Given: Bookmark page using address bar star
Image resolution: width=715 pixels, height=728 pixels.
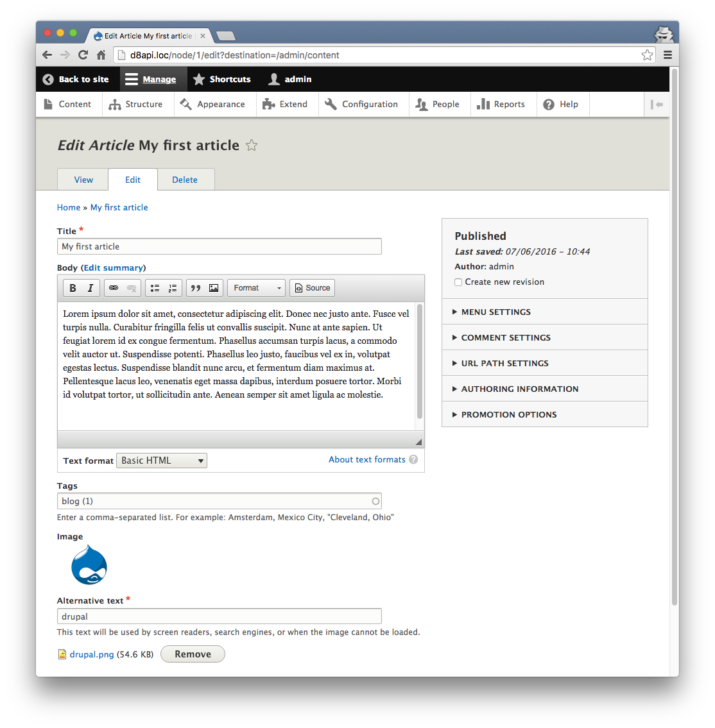Looking at the screenshot, I should click(x=647, y=55).
